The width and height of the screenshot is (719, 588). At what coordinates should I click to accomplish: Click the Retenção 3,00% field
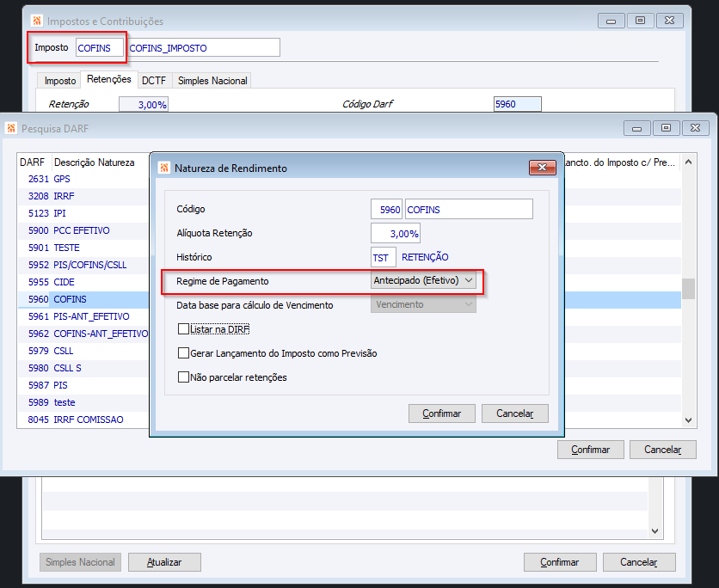tap(144, 104)
